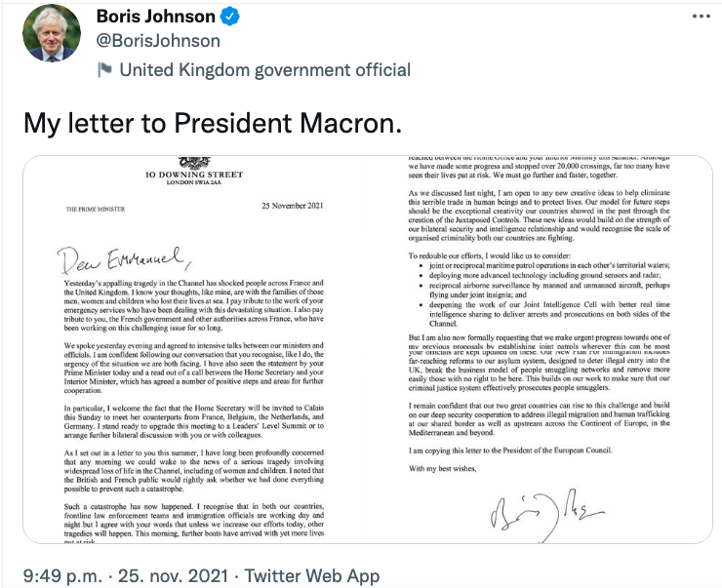Open the "Boris Johnson" display name link
Image resolution: width=722 pixels, height=588 pixels.
tap(169, 19)
